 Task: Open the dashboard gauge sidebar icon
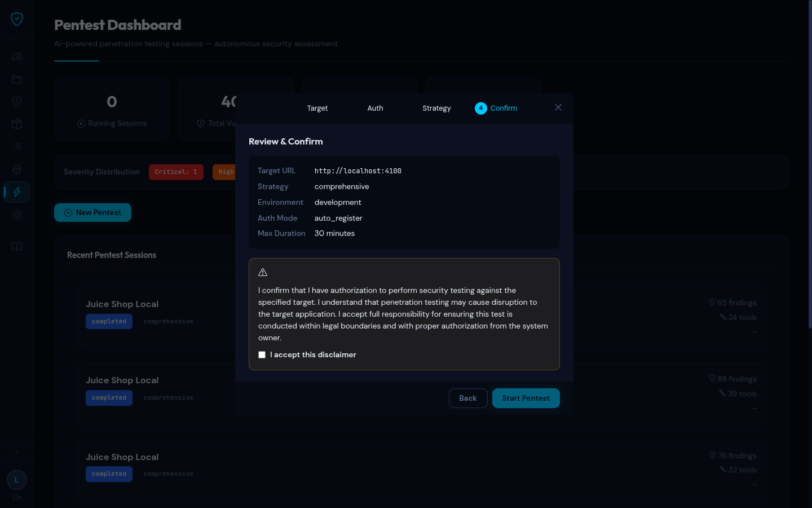17,56
